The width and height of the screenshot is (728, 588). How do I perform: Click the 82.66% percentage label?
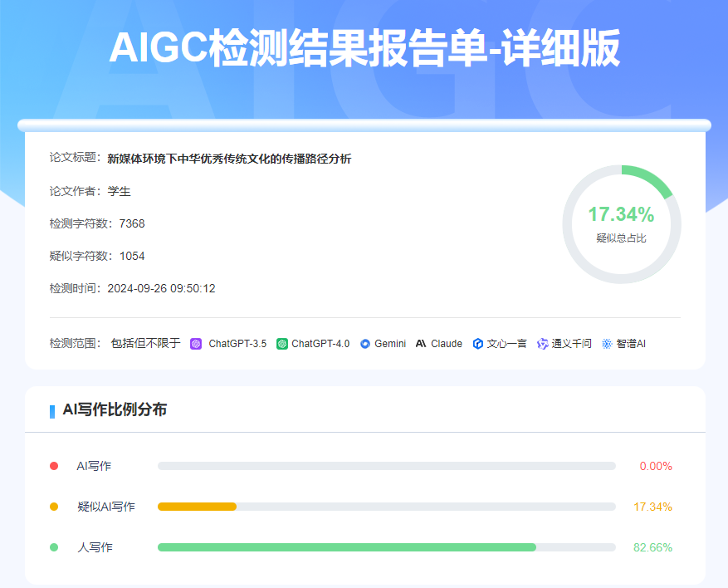coord(652,547)
